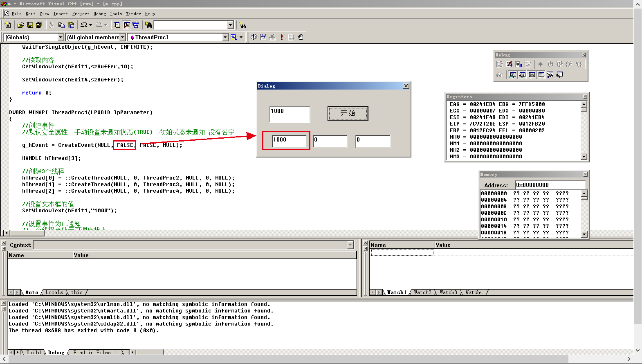Click the Open file icon
642x364 pixels.
(x=20, y=25)
